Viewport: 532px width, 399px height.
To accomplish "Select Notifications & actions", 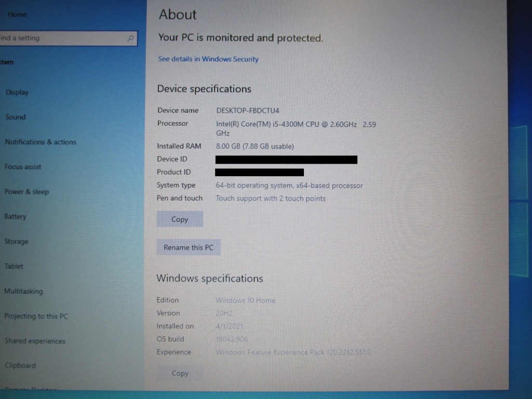I will (x=41, y=142).
